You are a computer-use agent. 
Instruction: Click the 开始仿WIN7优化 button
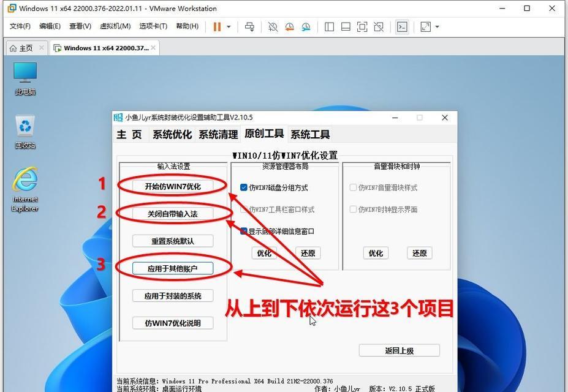(173, 186)
